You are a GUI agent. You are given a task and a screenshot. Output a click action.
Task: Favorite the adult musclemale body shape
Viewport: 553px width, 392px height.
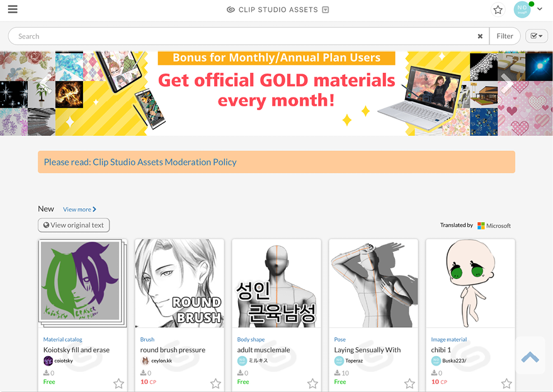coord(312,383)
